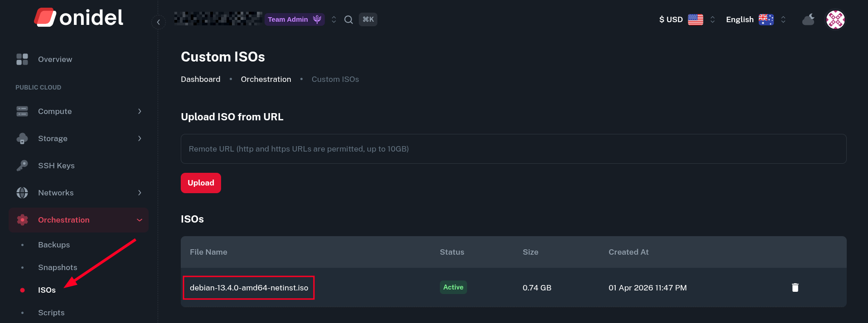This screenshot has width=868, height=323.
Task: Open search with the magnifier icon
Action: tap(348, 19)
